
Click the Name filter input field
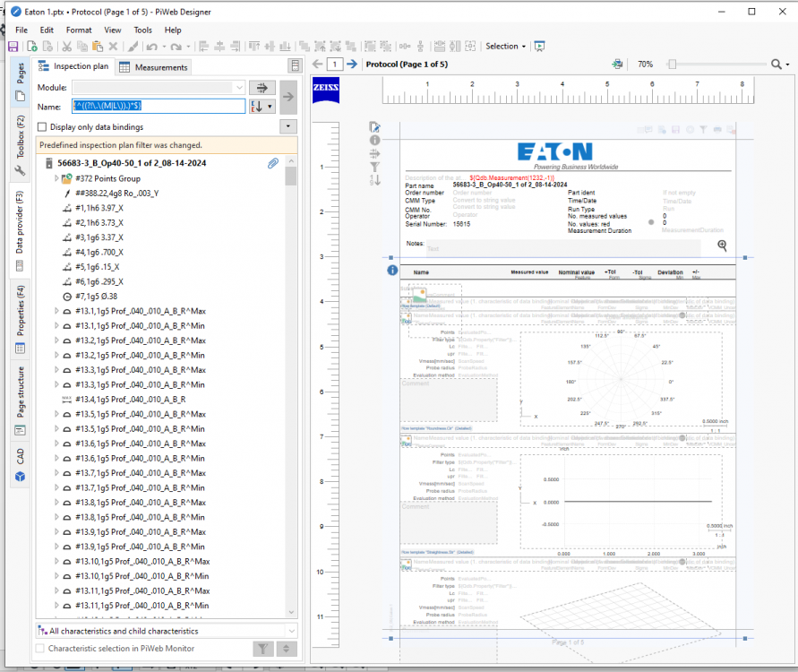point(157,106)
